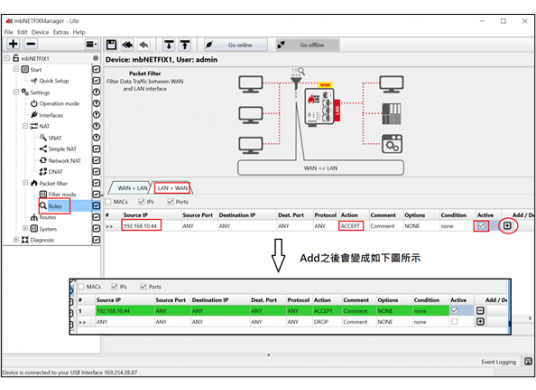Click the double-arrow undo-all icon

click(x=128, y=45)
